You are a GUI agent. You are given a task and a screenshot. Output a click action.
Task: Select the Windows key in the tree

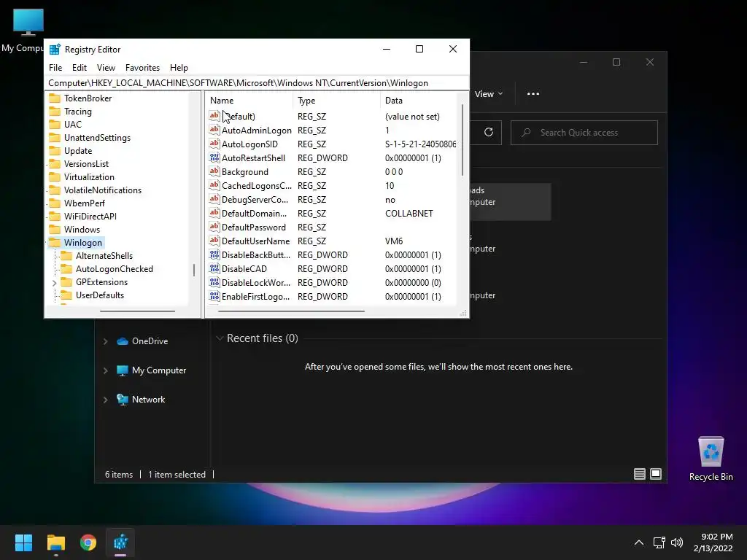tap(82, 230)
